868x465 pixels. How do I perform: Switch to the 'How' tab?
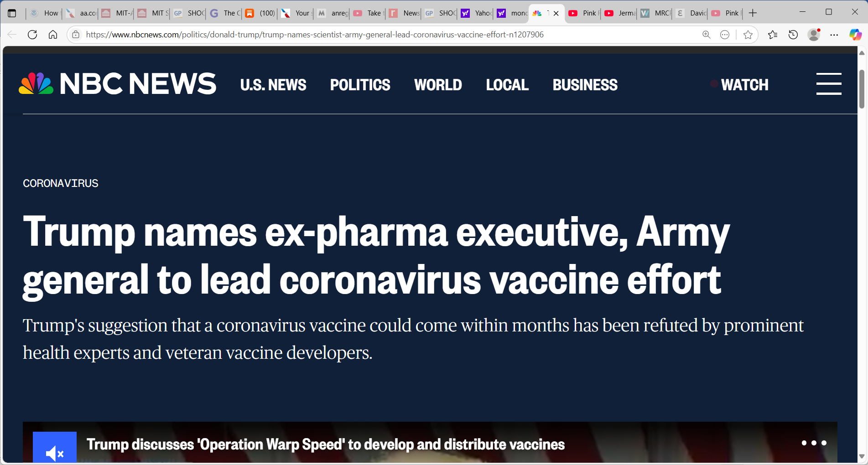tap(45, 13)
